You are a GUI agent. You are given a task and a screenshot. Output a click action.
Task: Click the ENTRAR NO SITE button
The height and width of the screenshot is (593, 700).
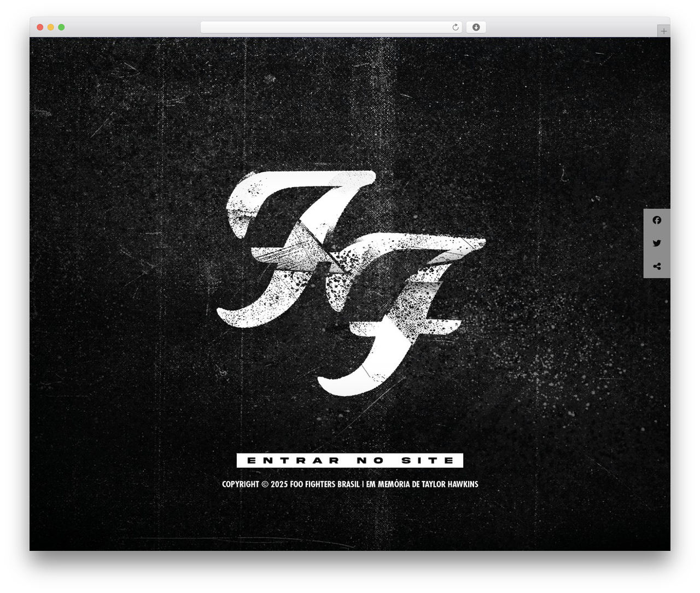(x=350, y=461)
